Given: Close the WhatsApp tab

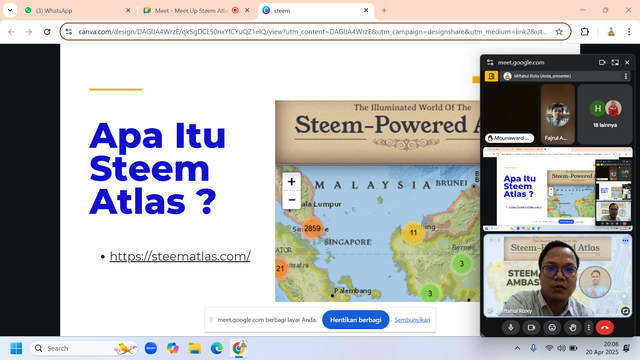Looking at the screenshot, I should tap(128, 11).
